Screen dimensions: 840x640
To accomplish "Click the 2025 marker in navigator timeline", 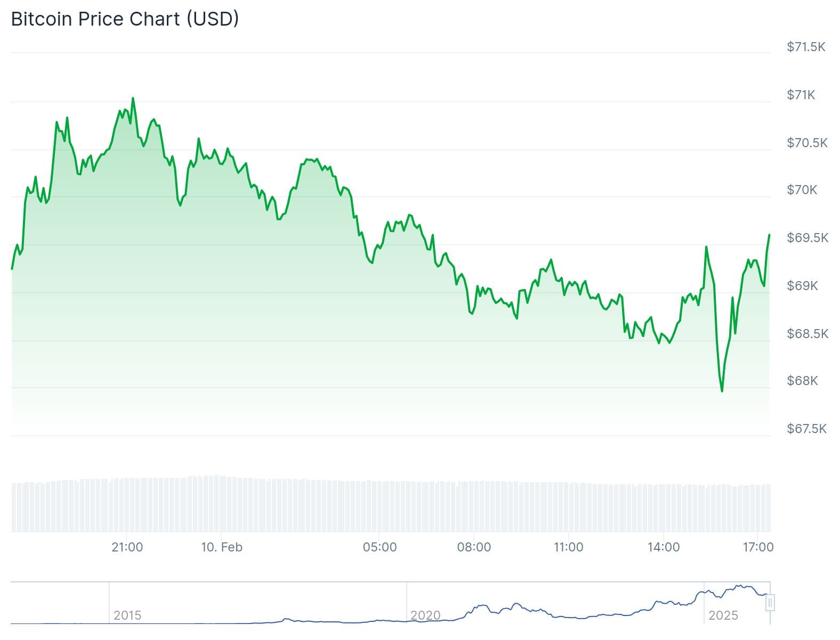I will [723, 615].
